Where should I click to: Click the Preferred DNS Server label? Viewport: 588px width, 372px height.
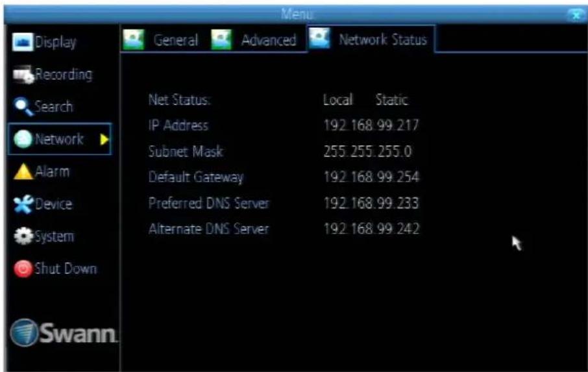tap(208, 203)
